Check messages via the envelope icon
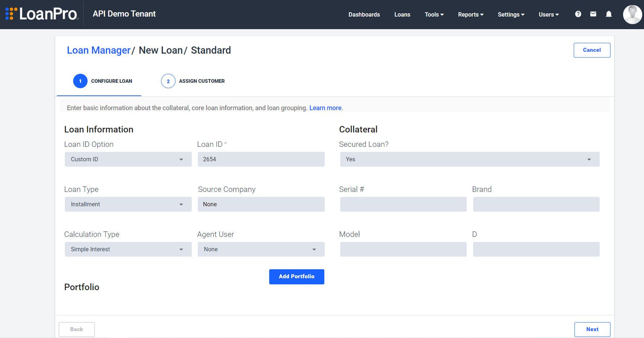The image size is (644, 338). pyautogui.click(x=593, y=14)
